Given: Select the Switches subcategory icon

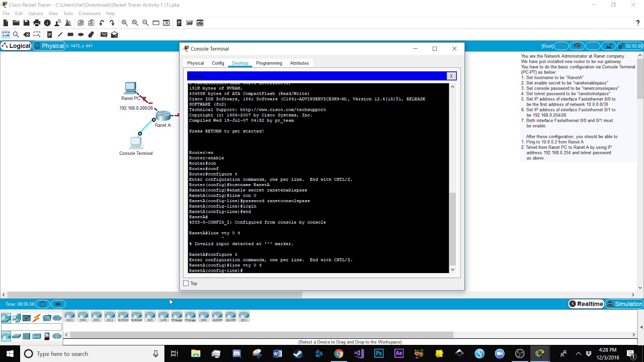Looking at the screenshot, I should pos(16,336).
